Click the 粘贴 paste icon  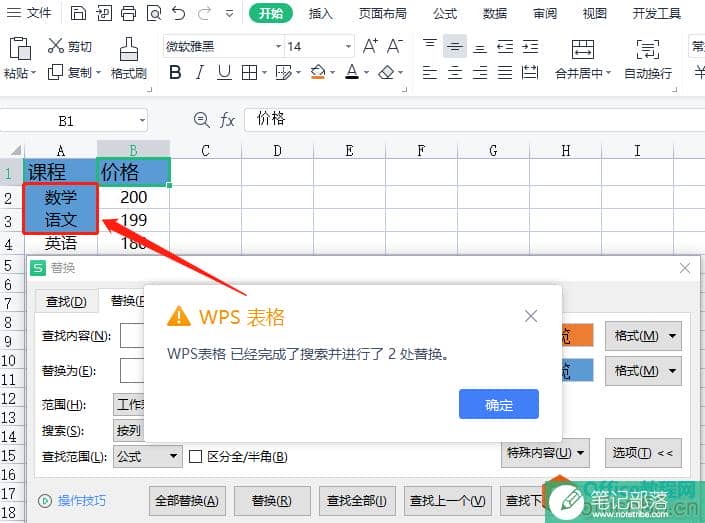tap(20, 48)
